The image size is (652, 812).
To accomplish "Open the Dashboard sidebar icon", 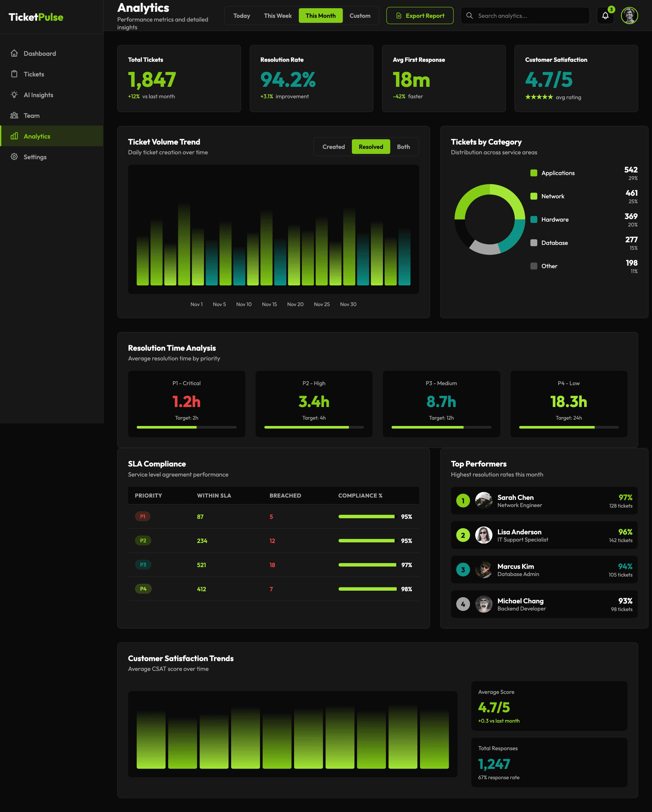I will tap(14, 53).
